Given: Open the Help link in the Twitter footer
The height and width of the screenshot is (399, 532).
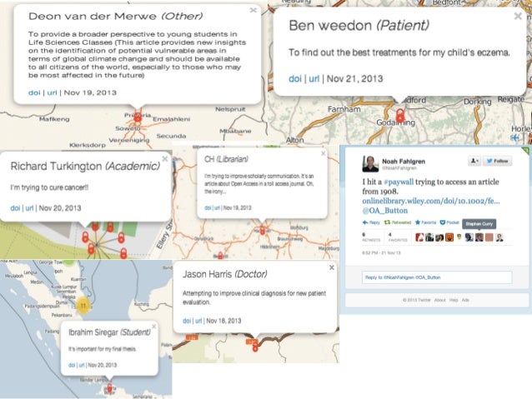Looking at the screenshot, I should pyautogui.click(x=454, y=300).
